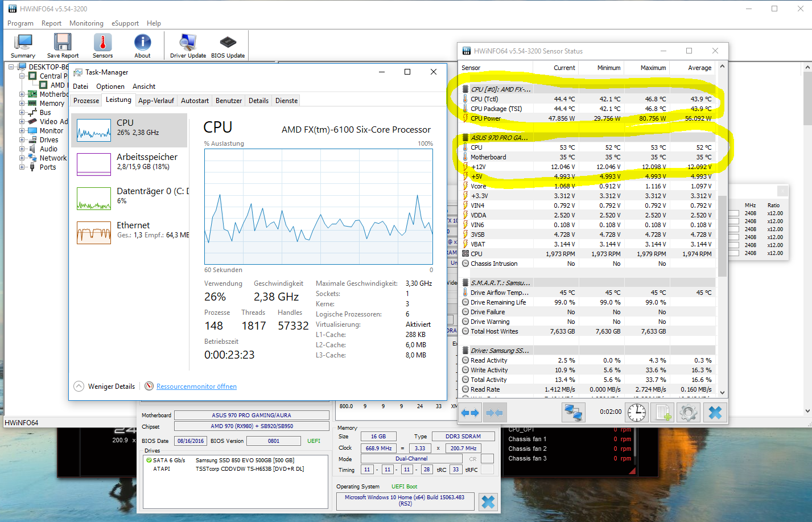Open the Program menu in HWiNFO64
Viewport: 812px width, 522px height.
20,23
